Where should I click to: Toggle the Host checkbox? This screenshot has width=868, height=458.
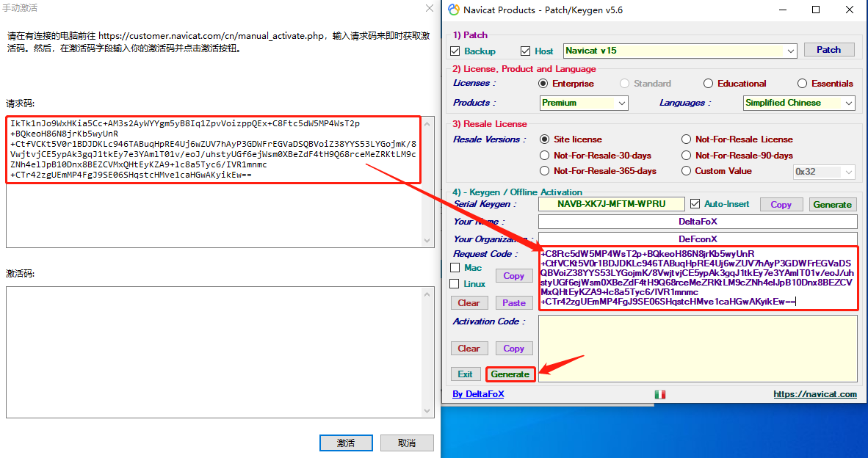pyautogui.click(x=525, y=51)
